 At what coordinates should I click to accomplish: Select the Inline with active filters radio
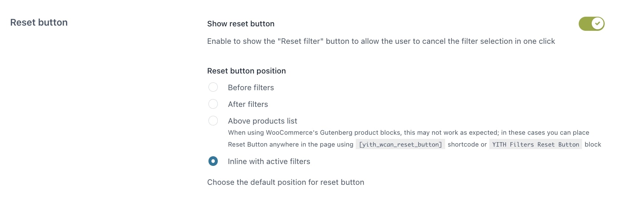(x=213, y=161)
